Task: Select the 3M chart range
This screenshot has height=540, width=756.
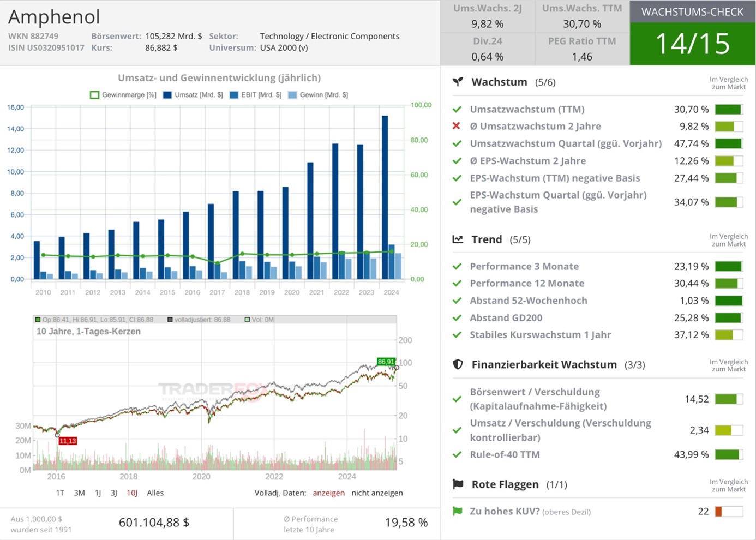Action: point(79,493)
